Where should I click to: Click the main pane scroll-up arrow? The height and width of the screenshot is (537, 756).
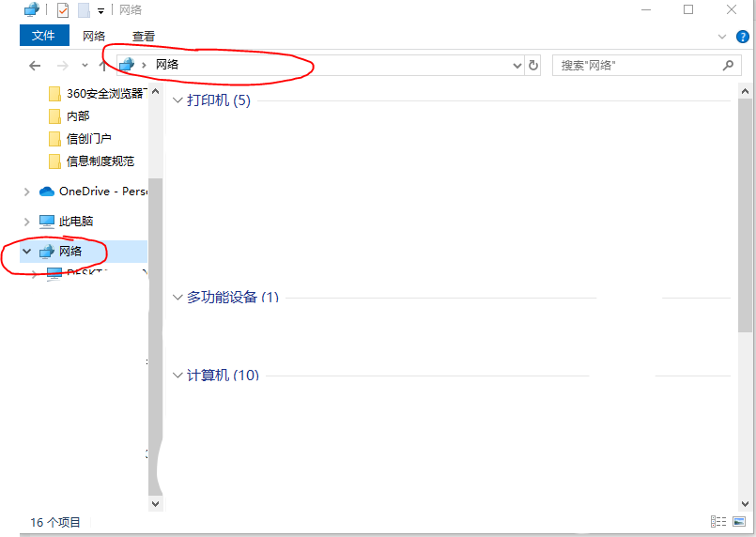[x=745, y=91]
